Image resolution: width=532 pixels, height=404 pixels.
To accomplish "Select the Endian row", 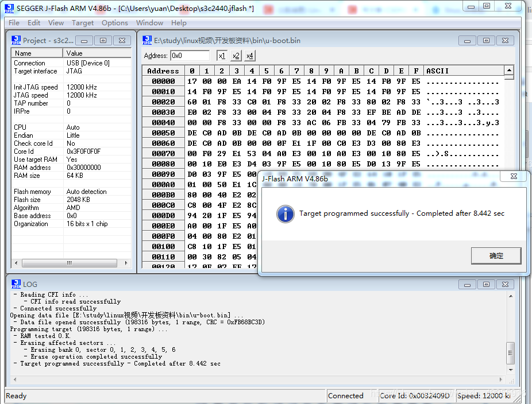I will pyautogui.click(x=71, y=135).
